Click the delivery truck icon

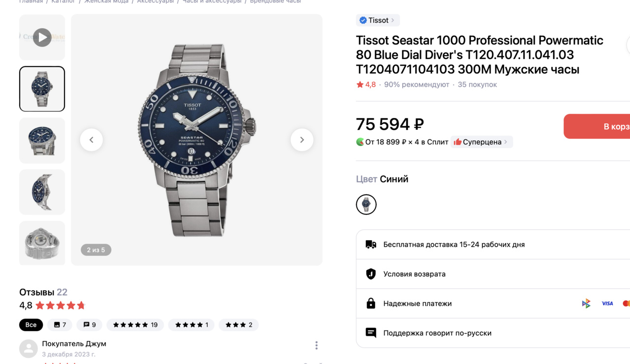point(371,244)
